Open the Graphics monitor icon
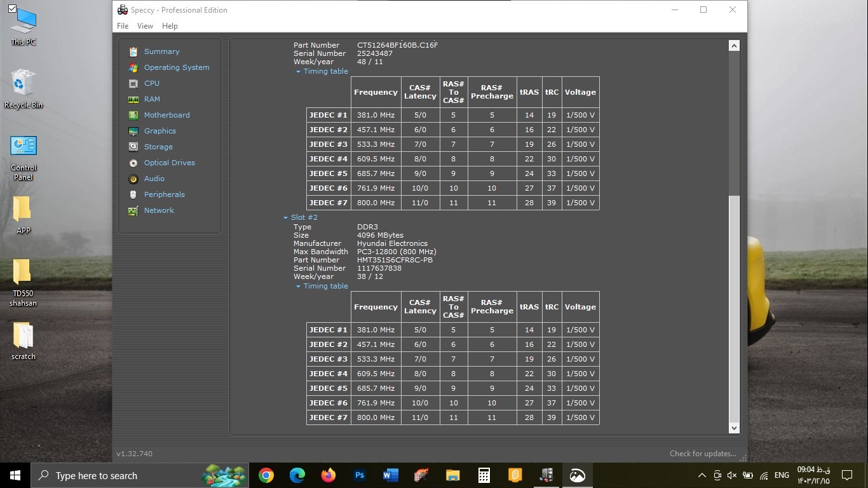The width and height of the screenshot is (868, 488). [133, 131]
